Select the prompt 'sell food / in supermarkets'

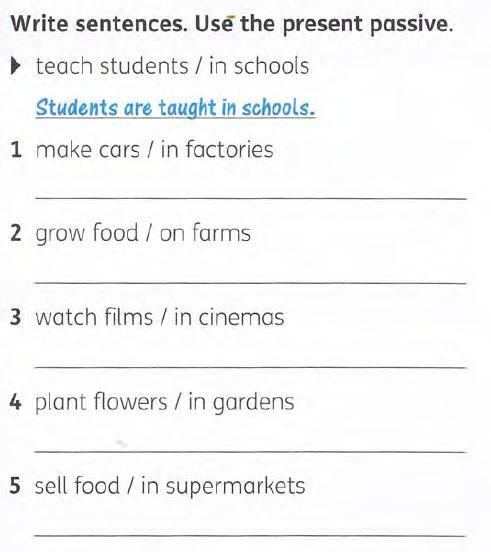click(170, 487)
